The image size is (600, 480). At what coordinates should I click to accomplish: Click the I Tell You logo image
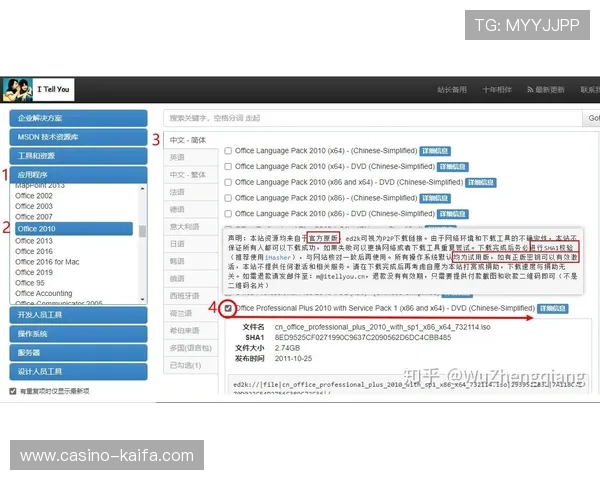(x=17, y=88)
